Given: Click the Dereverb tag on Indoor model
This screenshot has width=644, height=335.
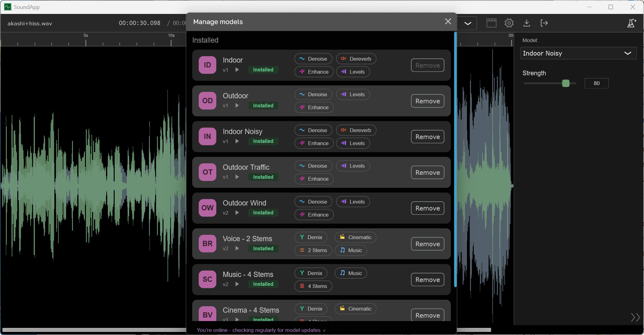Looking at the screenshot, I should (356, 59).
